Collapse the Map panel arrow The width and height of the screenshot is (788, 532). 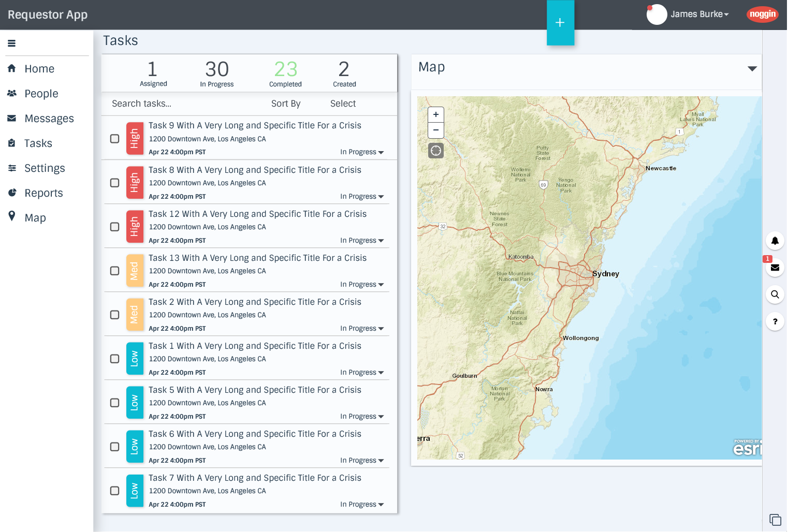tap(752, 68)
